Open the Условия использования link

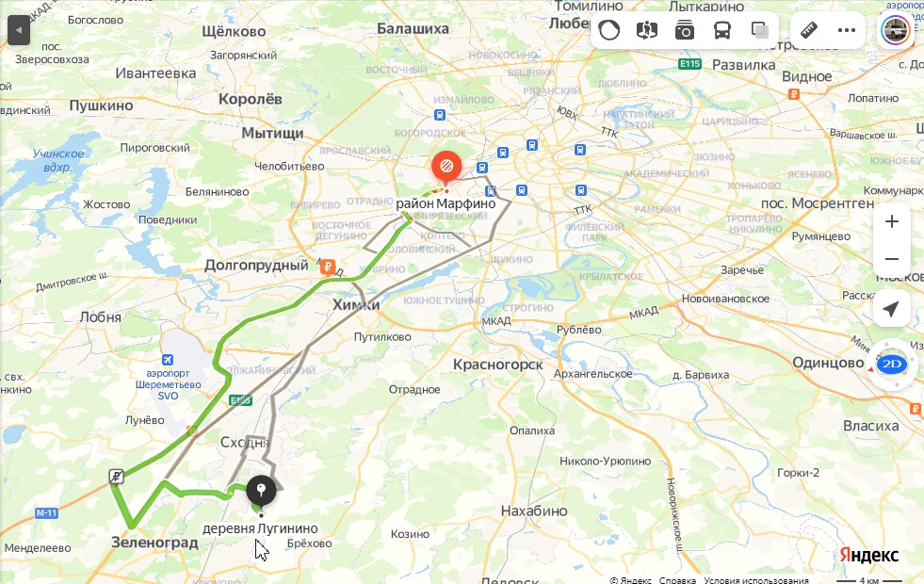756,580
